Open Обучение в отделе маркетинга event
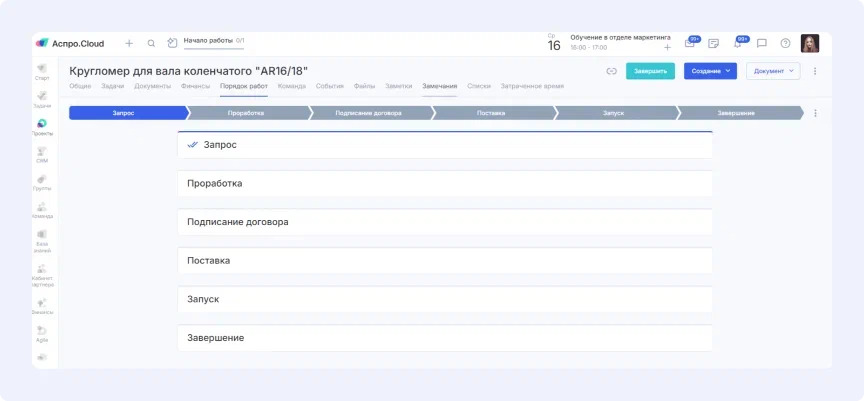The image size is (864, 401). coord(620,37)
